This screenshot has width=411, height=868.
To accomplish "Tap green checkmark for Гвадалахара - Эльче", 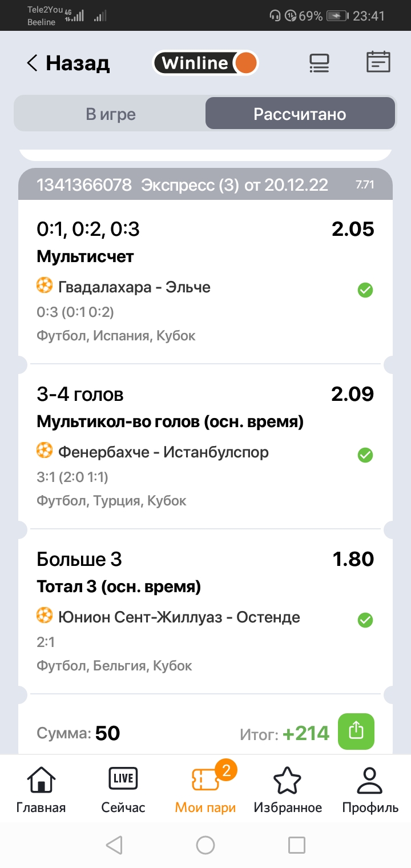I will (x=365, y=290).
